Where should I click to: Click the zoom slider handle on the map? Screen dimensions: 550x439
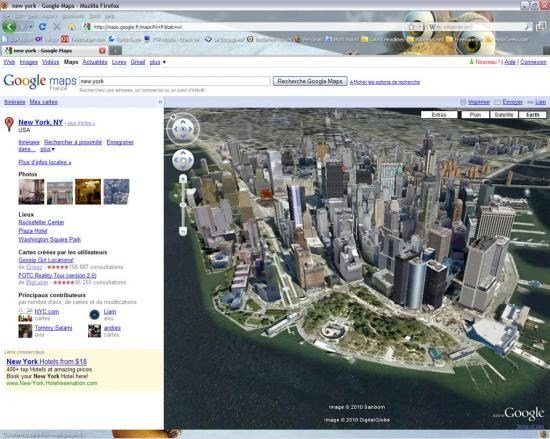[183, 204]
